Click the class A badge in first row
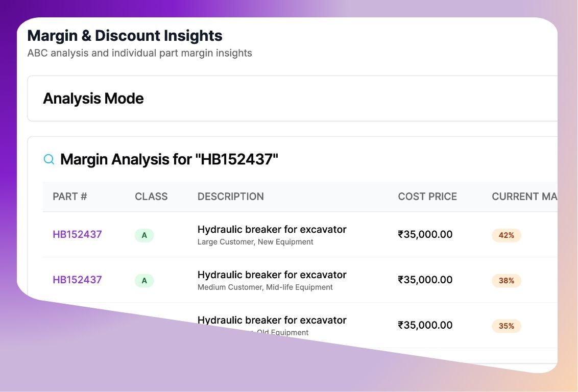Screen dimensions: 578x392 pyautogui.click(x=144, y=235)
